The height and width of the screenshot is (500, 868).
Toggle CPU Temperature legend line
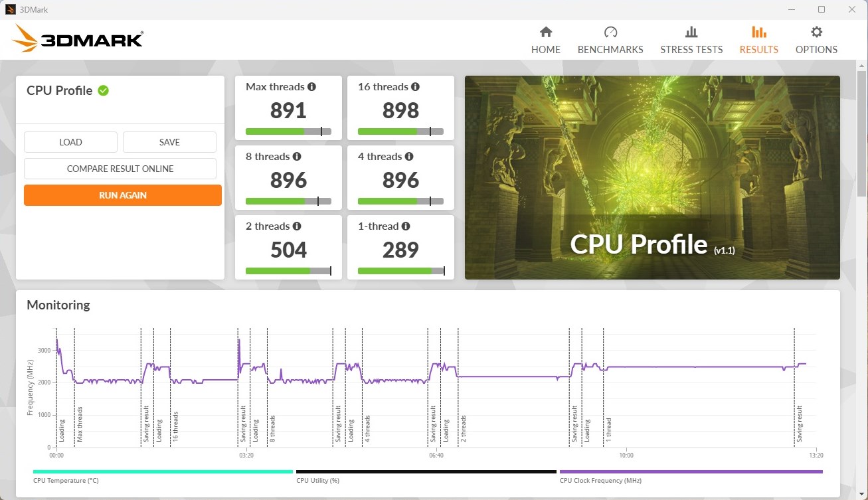pos(163,472)
